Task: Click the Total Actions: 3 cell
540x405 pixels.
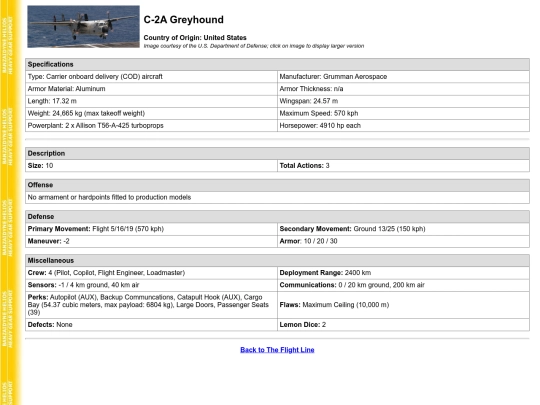Action: tap(403, 166)
